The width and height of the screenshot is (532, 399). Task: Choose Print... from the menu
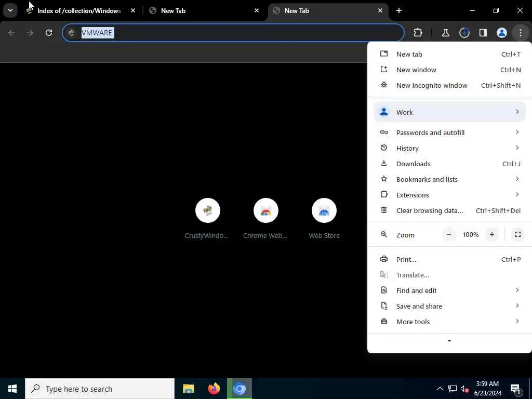(449, 259)
